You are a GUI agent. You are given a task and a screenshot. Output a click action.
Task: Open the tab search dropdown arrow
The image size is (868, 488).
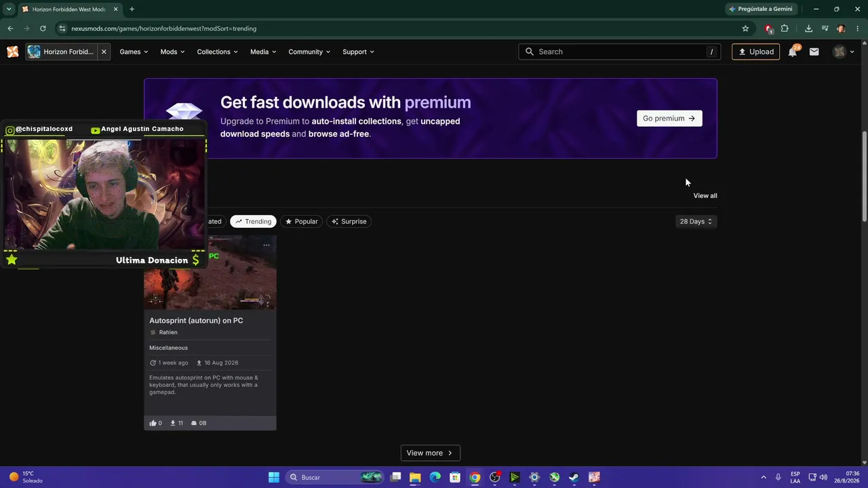(9, 9)
